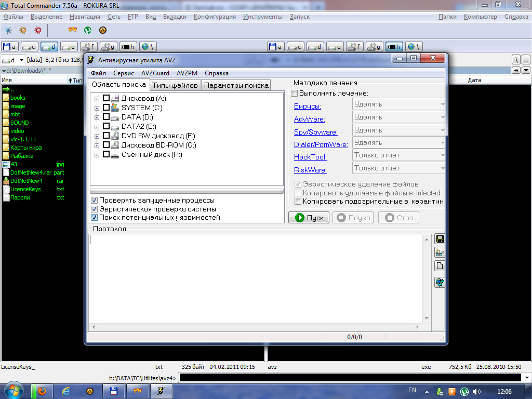Open Windows Start menu

(14, 391)
